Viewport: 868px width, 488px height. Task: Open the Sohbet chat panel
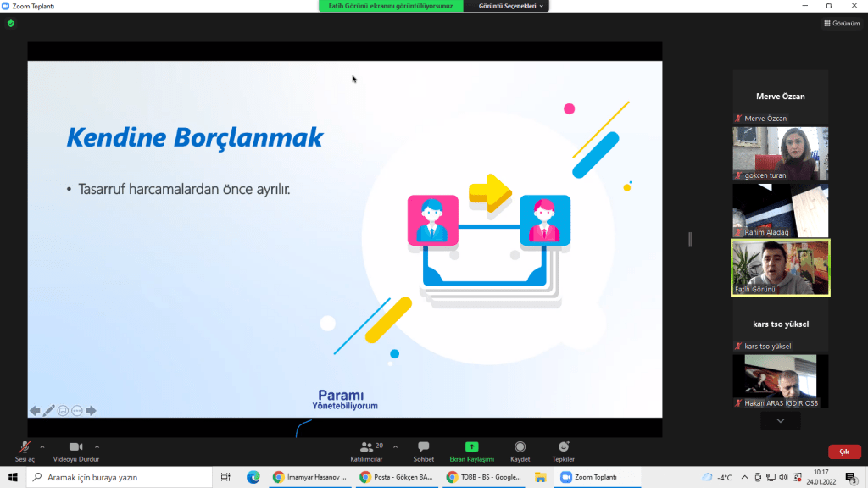point(423,450)
